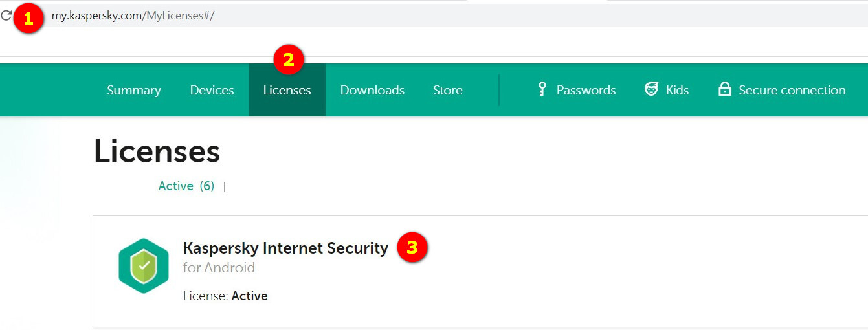Click the red number 1 marker
The width and height of the screenshot is (868, 330).
27,18
